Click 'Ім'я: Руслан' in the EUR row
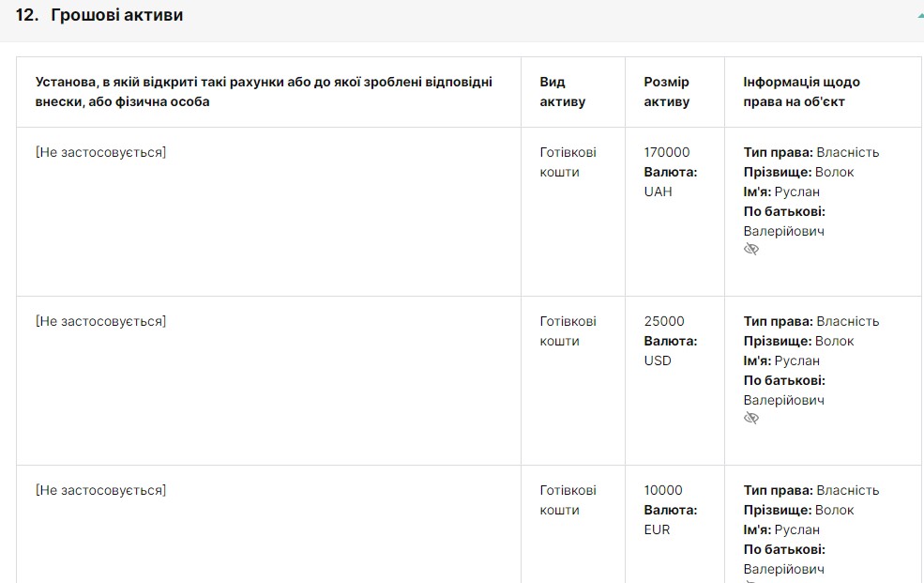 781,529
